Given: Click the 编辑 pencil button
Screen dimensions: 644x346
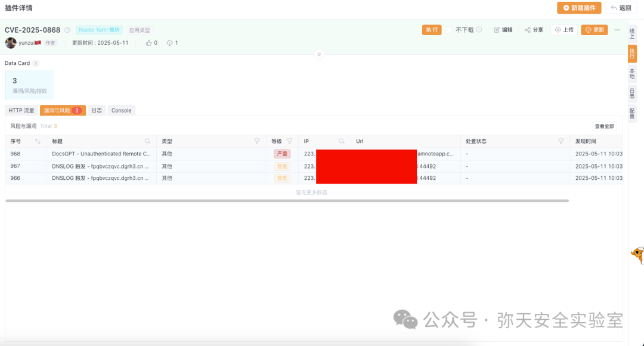Looking at the screenshot, I should (x=503, y=30).
